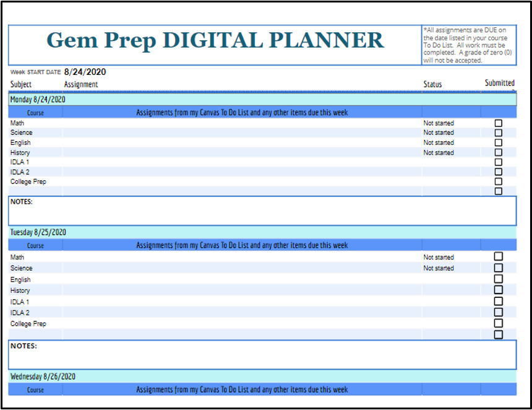Select the Monday 'English' subject cell
The image size is (532, 410).
tap(35, 142)
